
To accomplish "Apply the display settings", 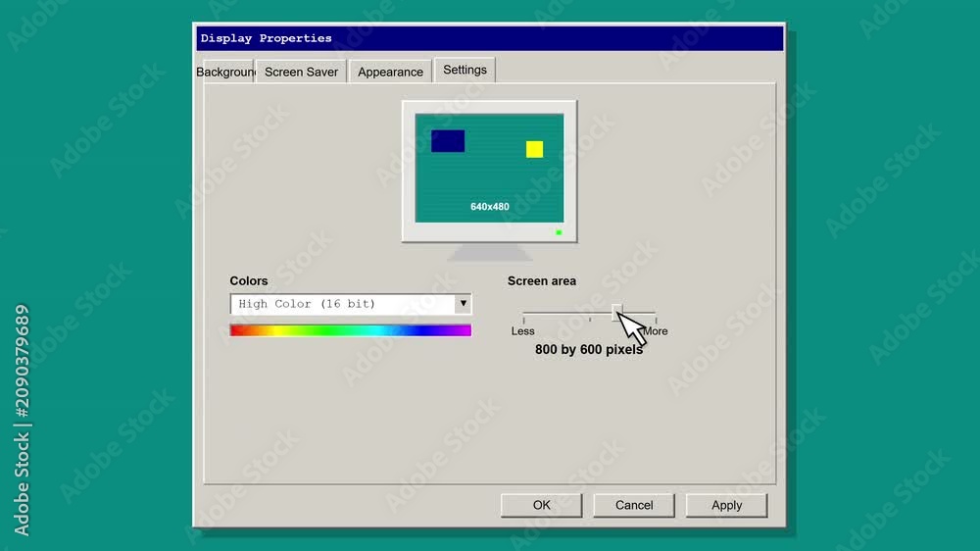I will pos(726,505).
